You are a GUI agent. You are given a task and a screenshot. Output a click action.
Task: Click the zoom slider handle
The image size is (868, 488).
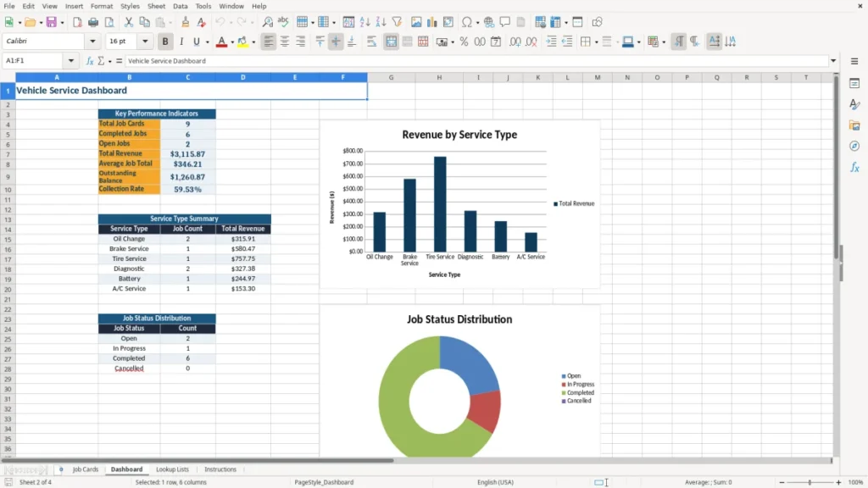click(810, 482)
